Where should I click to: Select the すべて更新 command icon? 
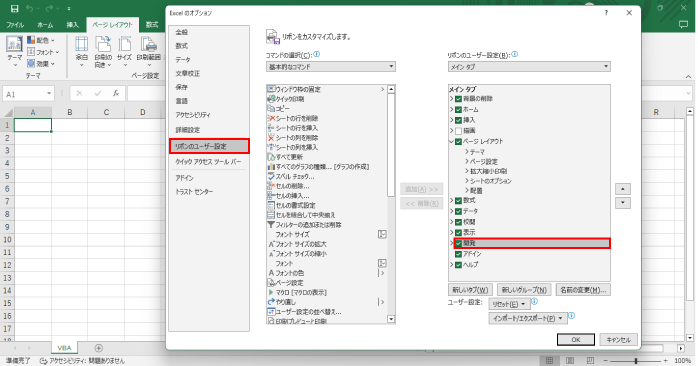271,157
